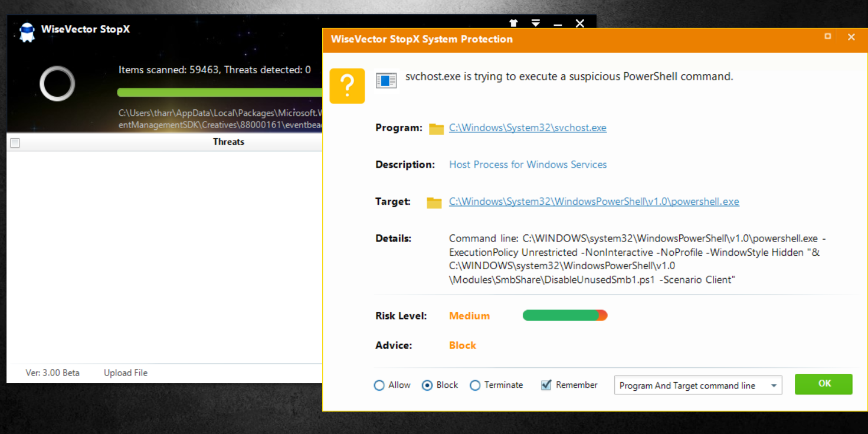Screen dimensions: 868x434
Task: Click the circular scan status indicator
Action: tap(57, 83)
